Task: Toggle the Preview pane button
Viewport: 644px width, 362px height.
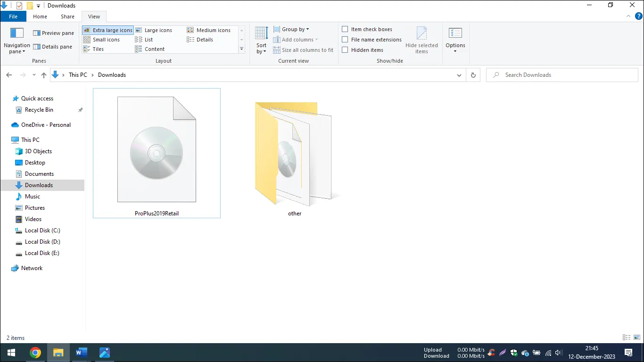Action: (x=54, y=33)
